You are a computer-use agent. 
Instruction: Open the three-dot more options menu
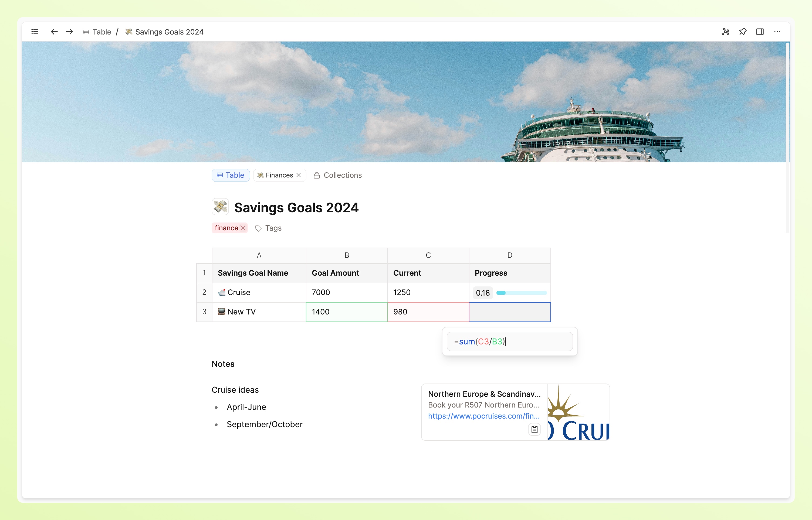(x=777, y=32)
